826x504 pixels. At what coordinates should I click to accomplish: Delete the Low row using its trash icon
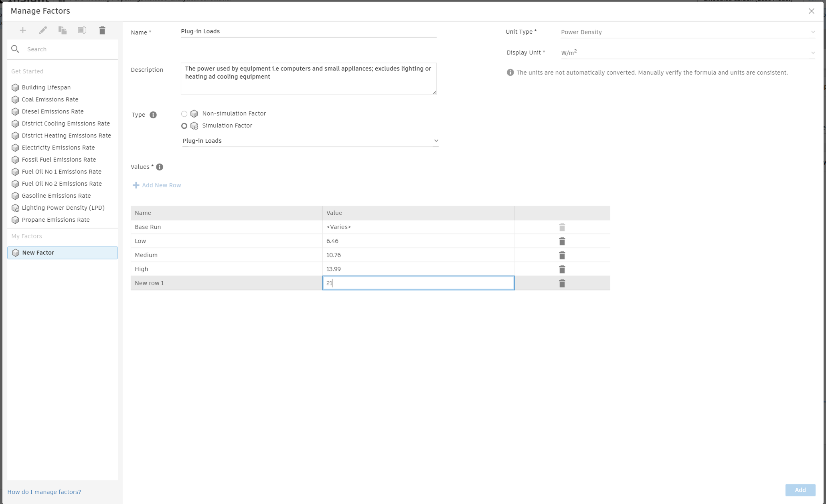click(562, 241)
